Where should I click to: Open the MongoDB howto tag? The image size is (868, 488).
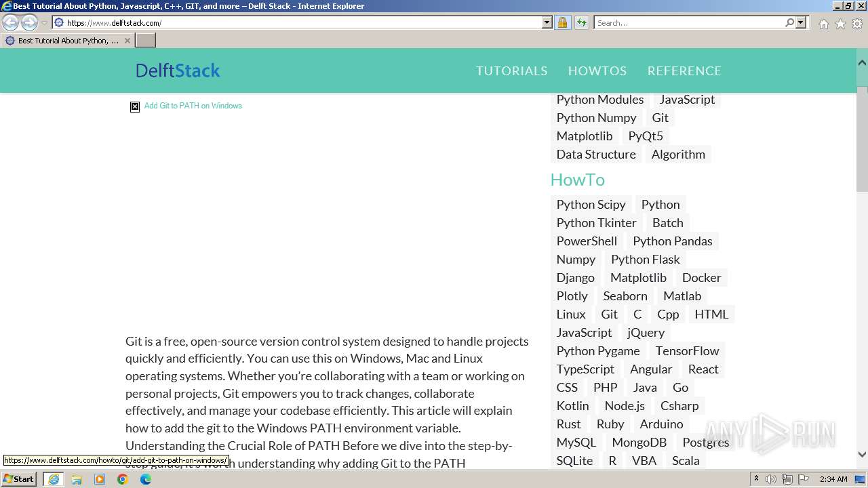pos(639,442)
